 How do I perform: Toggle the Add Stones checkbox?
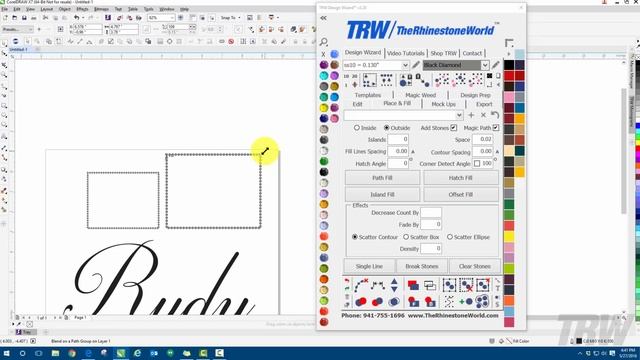pos(453,128)
